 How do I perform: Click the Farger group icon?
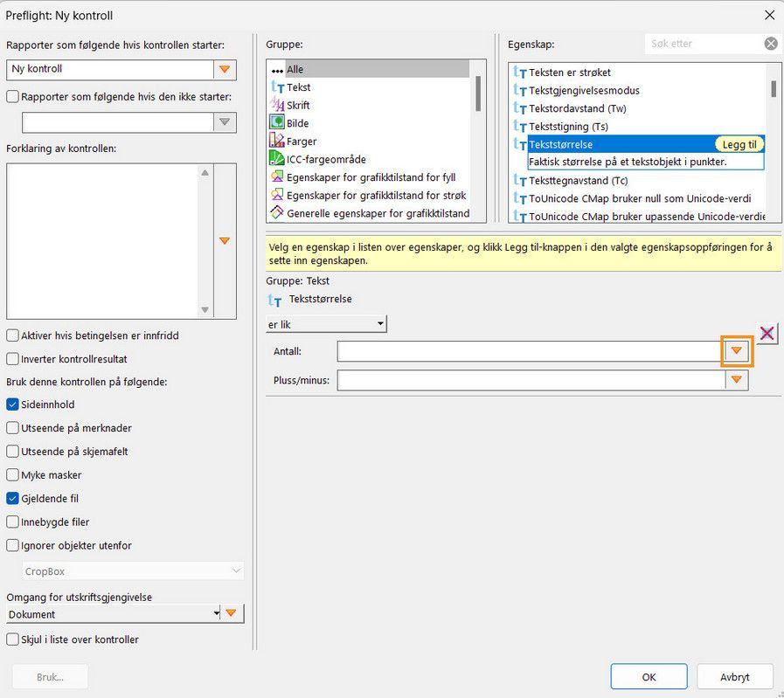[277, 141]
